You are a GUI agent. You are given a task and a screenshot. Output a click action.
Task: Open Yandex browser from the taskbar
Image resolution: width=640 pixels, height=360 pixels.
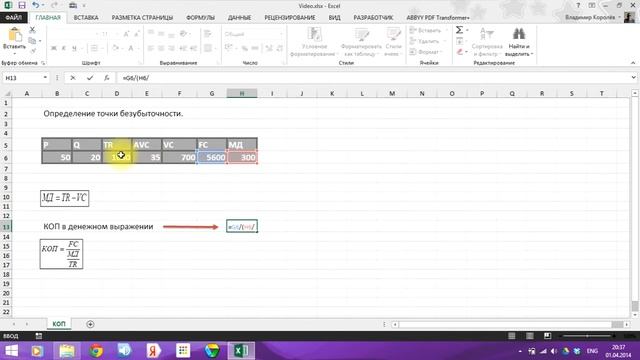click(x=153, y=351)
